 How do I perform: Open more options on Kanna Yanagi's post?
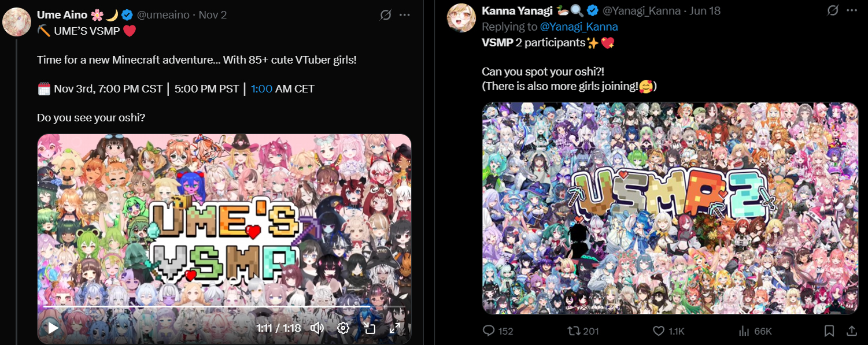click(852, 10)
